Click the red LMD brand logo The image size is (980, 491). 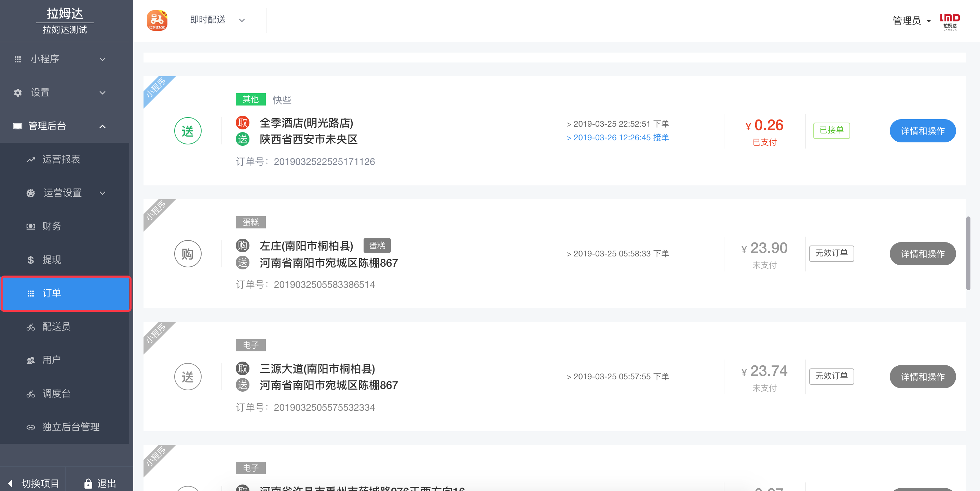(950, 22)
